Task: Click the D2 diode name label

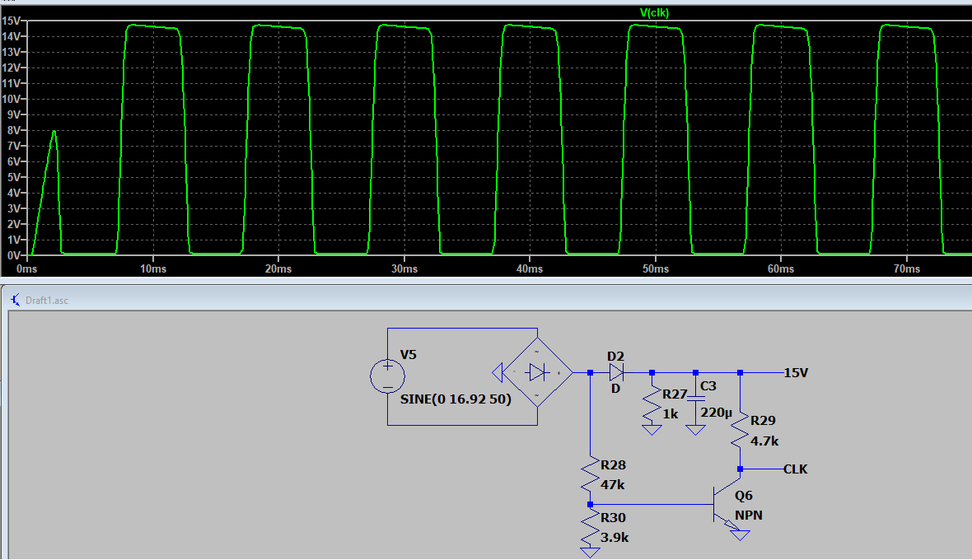Action: point(615,357)
